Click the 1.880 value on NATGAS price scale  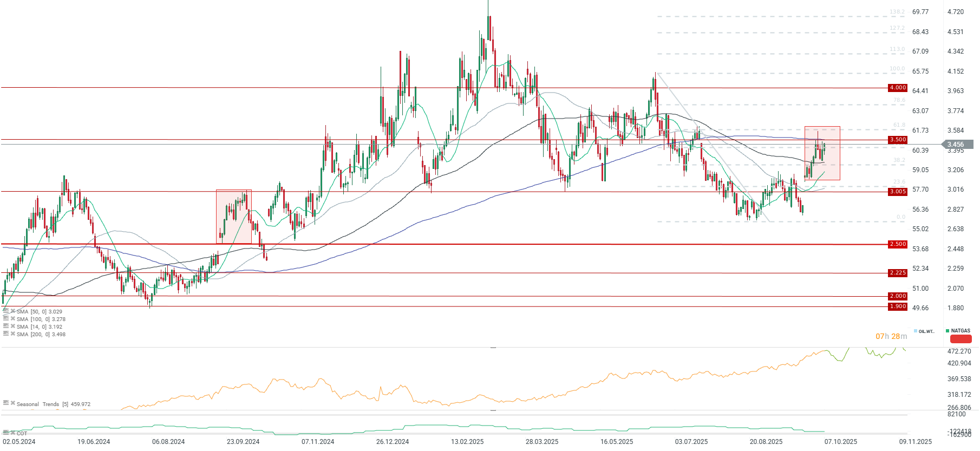click(956, 308)
